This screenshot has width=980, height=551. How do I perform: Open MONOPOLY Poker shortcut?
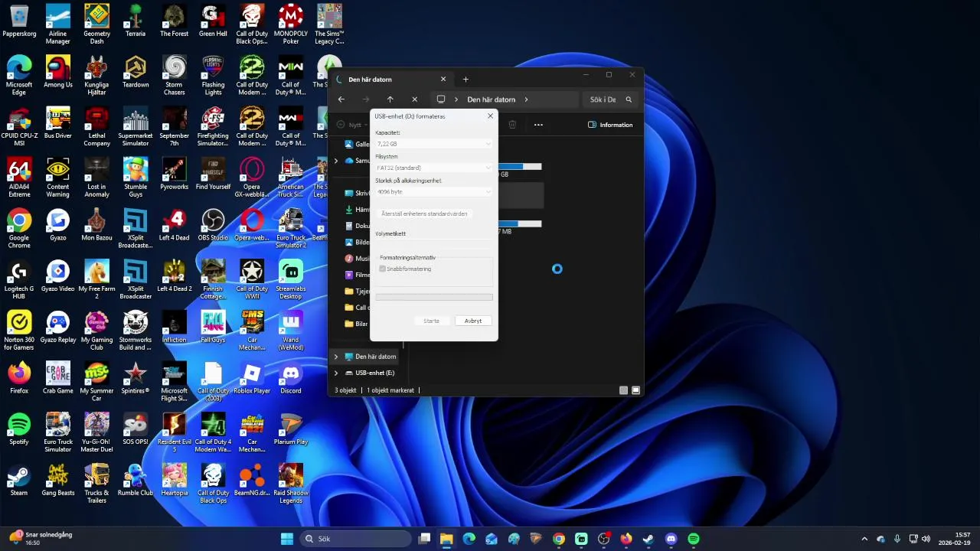coord(291,24)
